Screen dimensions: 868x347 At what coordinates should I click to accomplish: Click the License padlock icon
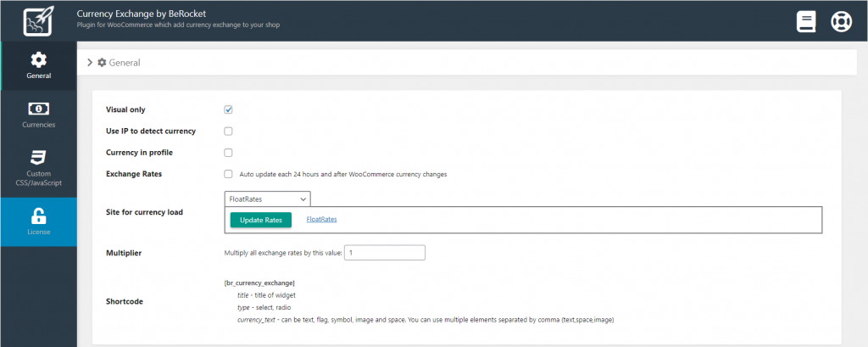point(38,215)
